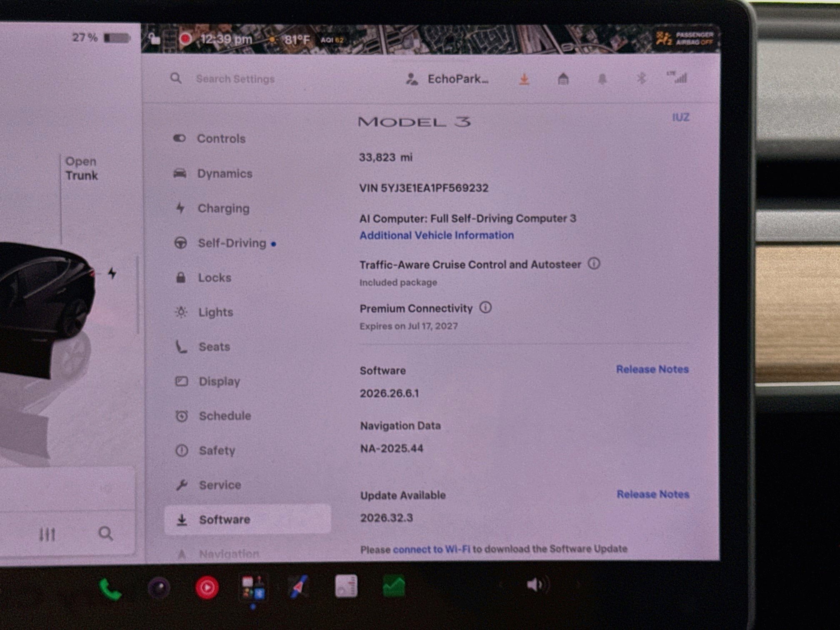This screenshot has width=840, height=630.
Task: Tap the red dashcam record icon
Action: pos(185,39)
